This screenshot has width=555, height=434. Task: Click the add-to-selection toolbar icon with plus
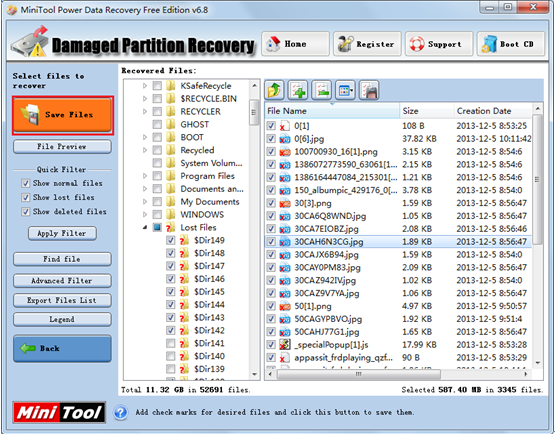298,90
